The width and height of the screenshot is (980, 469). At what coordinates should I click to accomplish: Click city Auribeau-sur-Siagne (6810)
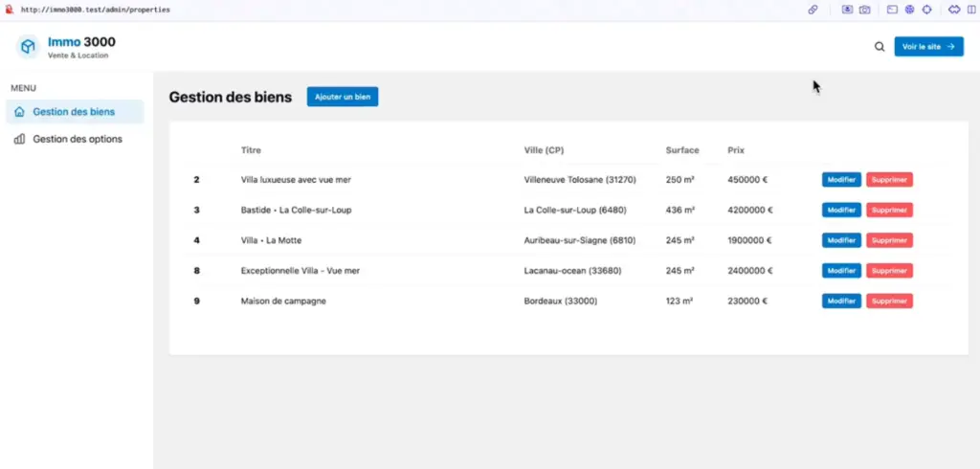(x=580, y=240)
